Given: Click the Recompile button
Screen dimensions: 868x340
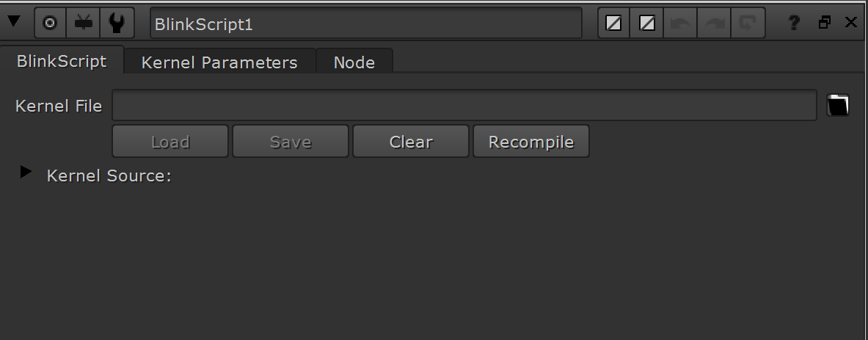Looking at the screenshot, I should coord(531,142).
